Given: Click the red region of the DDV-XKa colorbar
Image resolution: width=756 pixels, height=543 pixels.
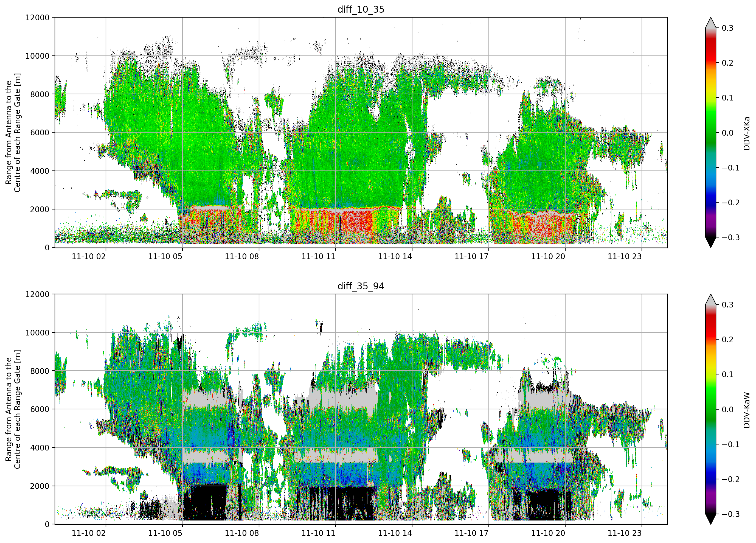Looking at the screenshot, I should click(711, 50).
